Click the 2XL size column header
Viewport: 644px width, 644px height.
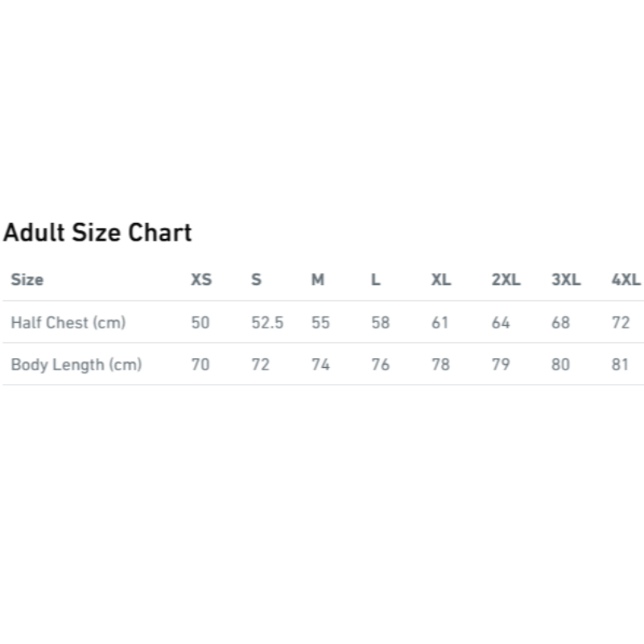pos(506,280)
